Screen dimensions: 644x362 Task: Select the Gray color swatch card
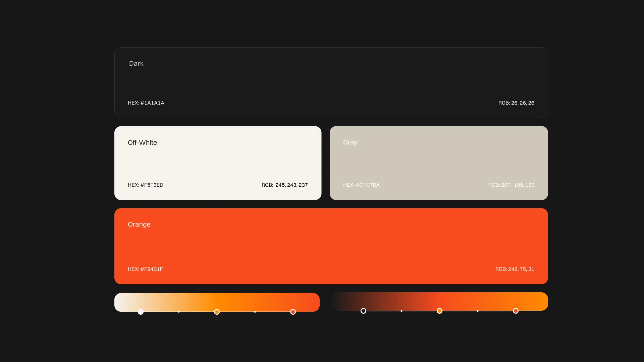pos(439,163)
